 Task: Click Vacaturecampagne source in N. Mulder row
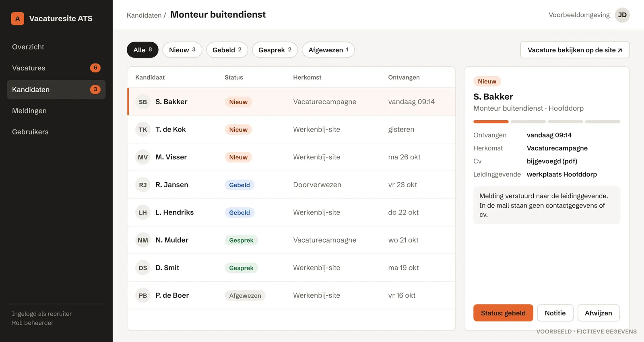pos(325,240)
